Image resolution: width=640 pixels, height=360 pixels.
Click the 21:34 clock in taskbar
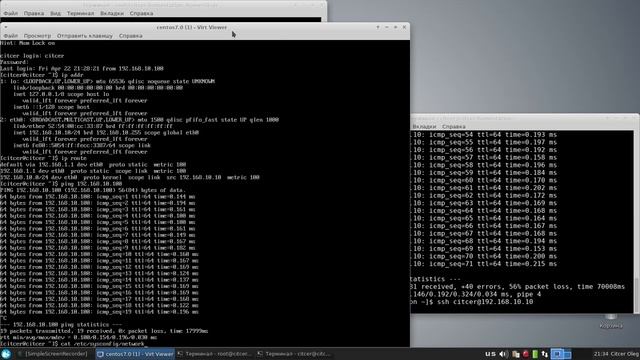pos(601,354)
